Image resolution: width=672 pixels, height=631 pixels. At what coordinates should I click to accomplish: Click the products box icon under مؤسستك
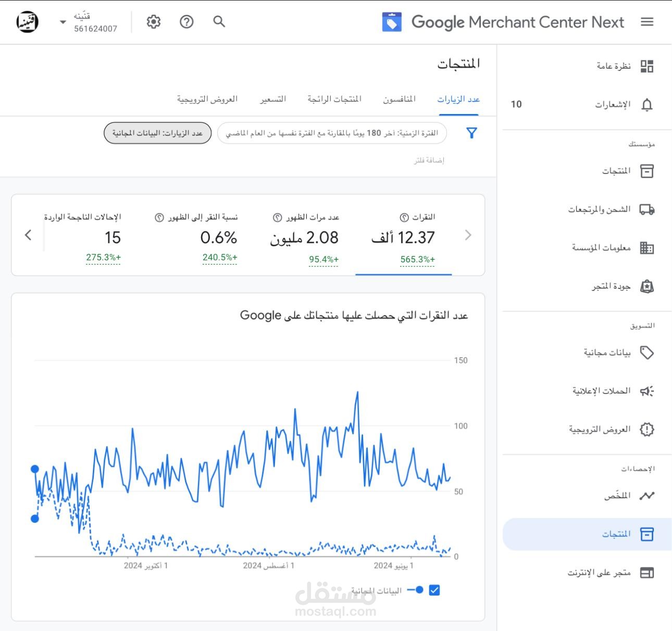point(647,171)
